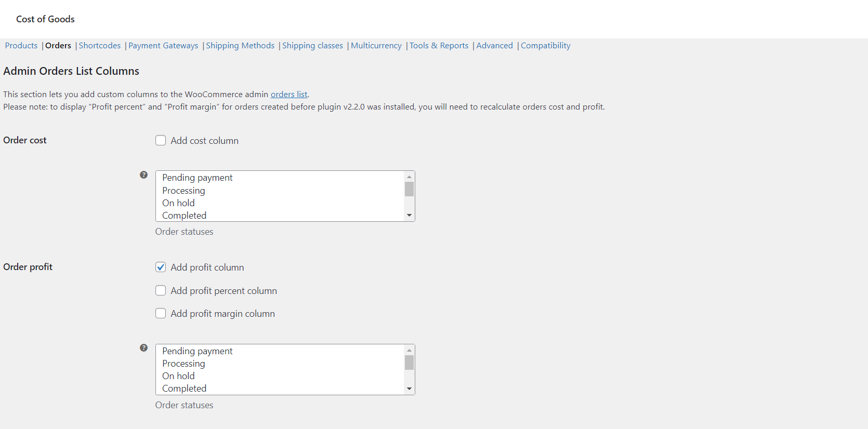Open the Advanced settings tab

494,45
